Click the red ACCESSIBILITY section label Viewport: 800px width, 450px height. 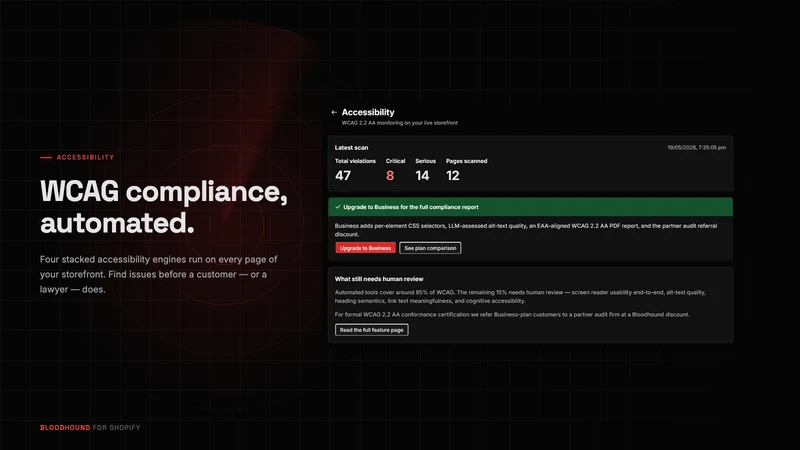tap(85, 157)
